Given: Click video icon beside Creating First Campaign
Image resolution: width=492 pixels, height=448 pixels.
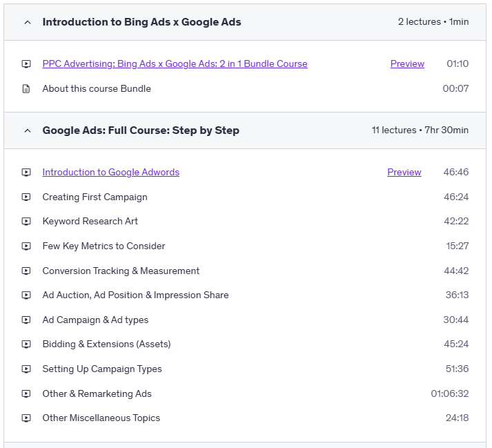Looking at the screenshot, I should click(x=26, y=197).
